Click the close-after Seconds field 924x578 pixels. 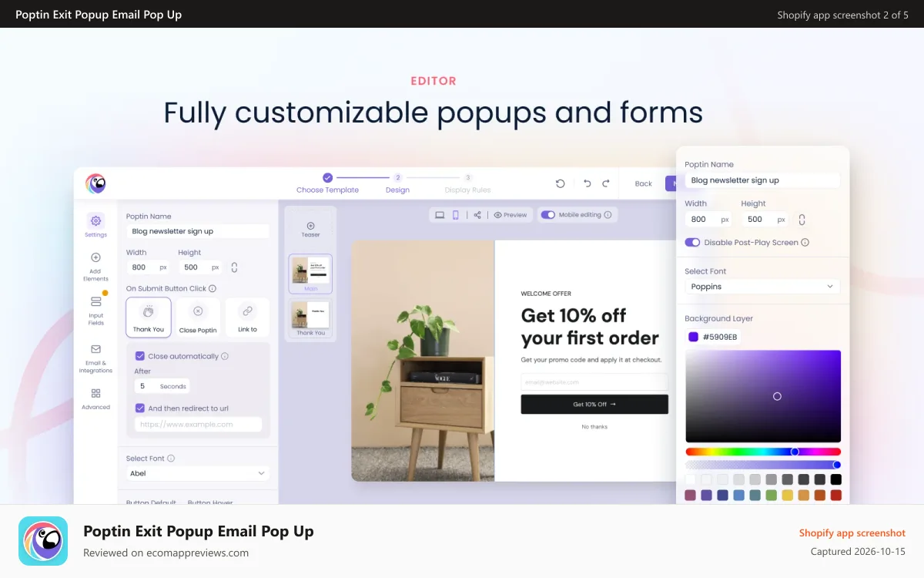click(x=162, y=386)
